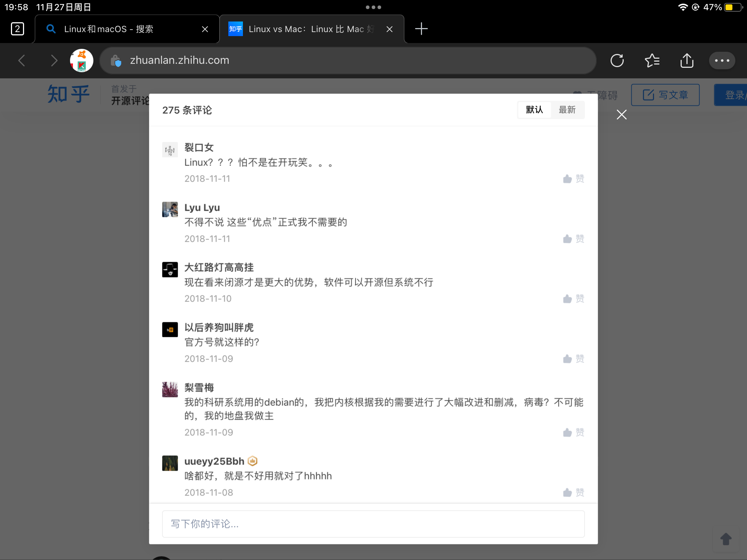The width and height of the screenshot is (747, 560).
Task: Click the Zhihu logo
Action: coord(68,94)
